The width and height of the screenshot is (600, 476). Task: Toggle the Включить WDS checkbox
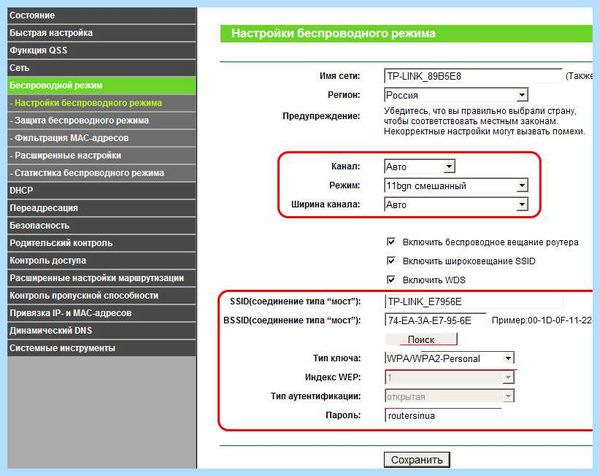pyautogui.click(x=391, y=279)
